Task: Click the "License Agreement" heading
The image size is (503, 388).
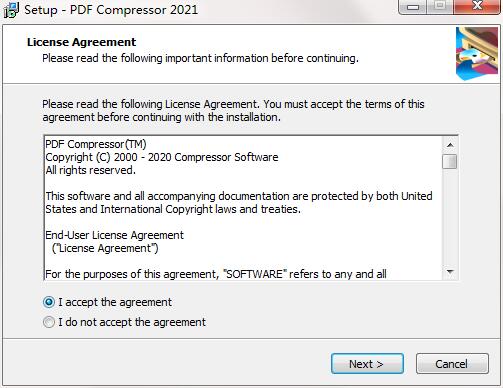Action: click(82, 42)
